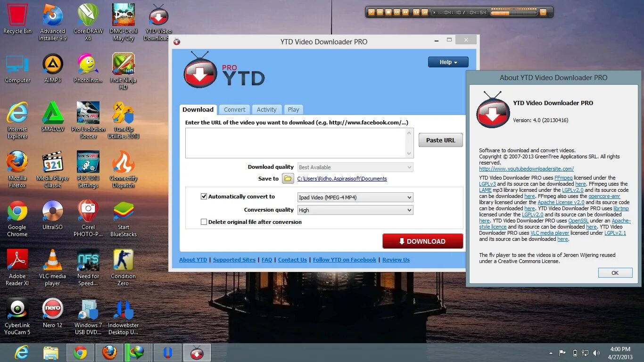Image resolution: width=644 pixels, height=362 pixels.
Task: Select the DMC-Devil May Cry desktop icon
Action: 124,22
